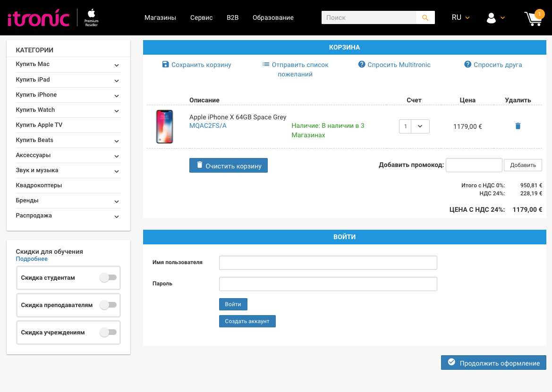This screenshot has width=552, height=392.
Task: Click the orange search magnifier icon
Action: (x=425, y=17)
